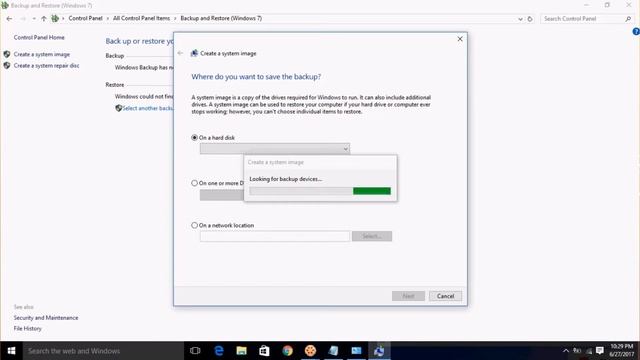Click active Backup and Restore taskbar icon
Image resolution: width=640 pixels, height=360 pixels.
click(x=379, y=351)
